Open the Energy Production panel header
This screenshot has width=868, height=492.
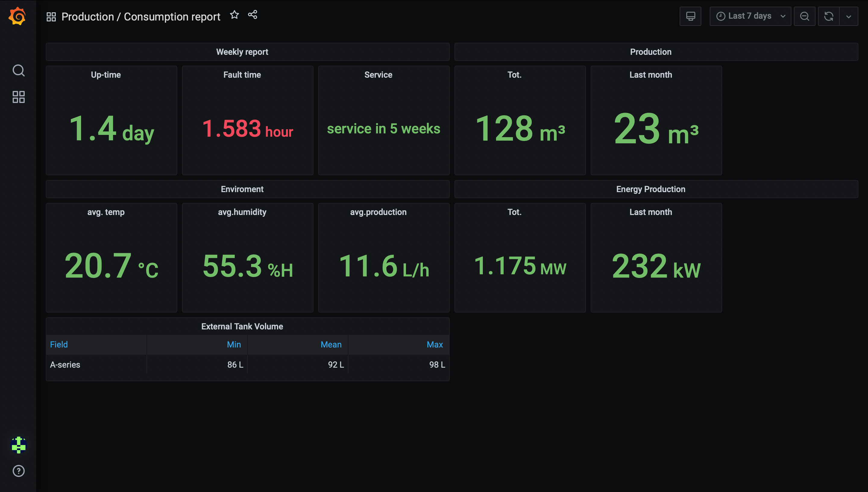click(651, 189)
